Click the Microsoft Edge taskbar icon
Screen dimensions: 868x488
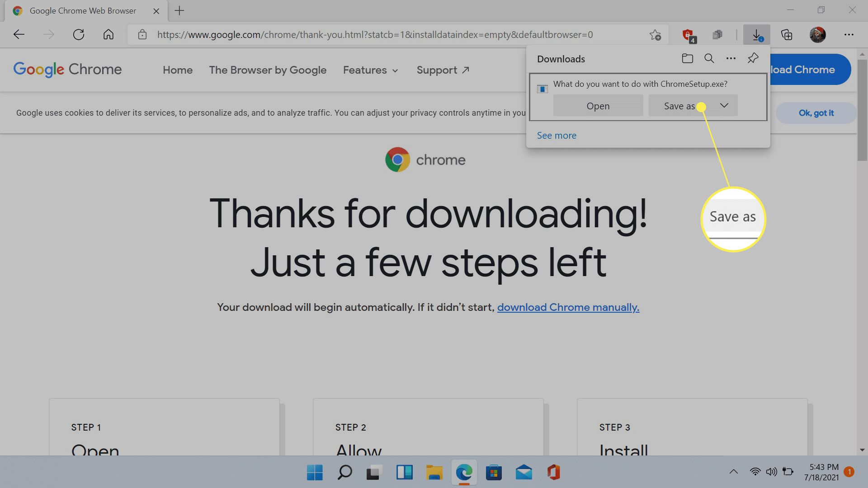tap(464, 473)
